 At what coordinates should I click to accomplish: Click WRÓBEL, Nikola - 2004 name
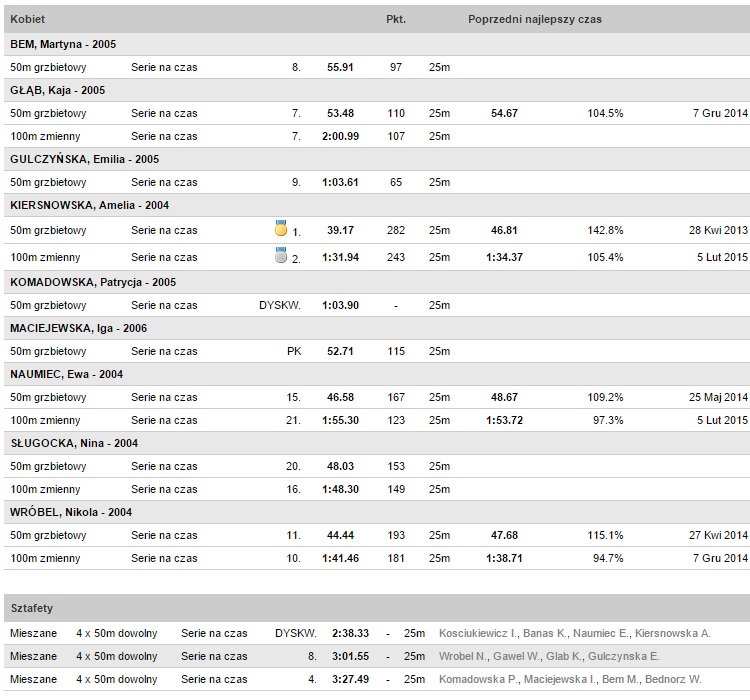coord(71,512)
